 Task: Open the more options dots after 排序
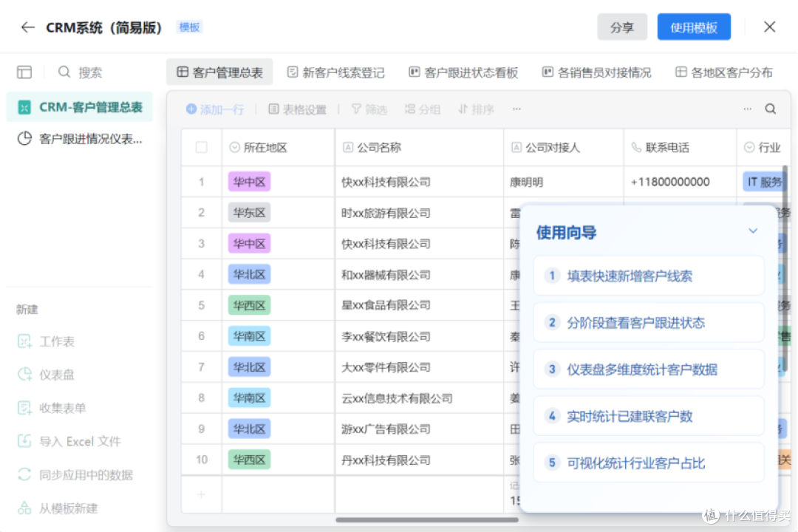point(516,109)
